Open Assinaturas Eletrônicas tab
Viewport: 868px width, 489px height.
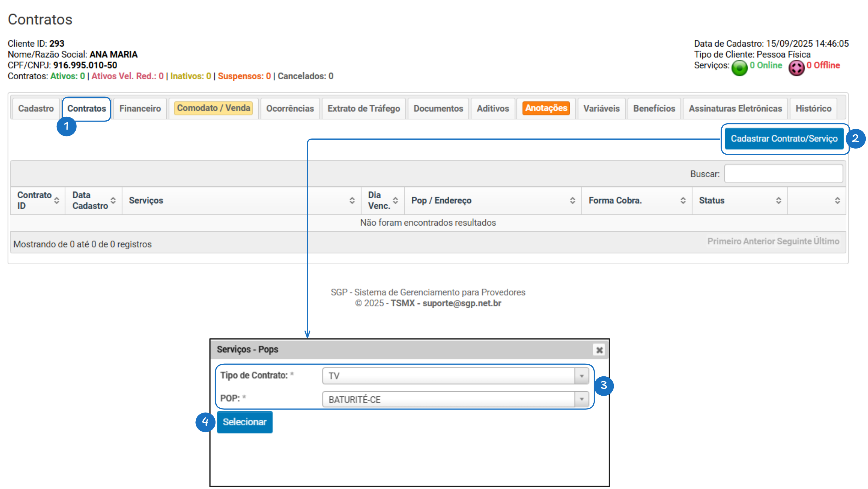coord(735,109)
